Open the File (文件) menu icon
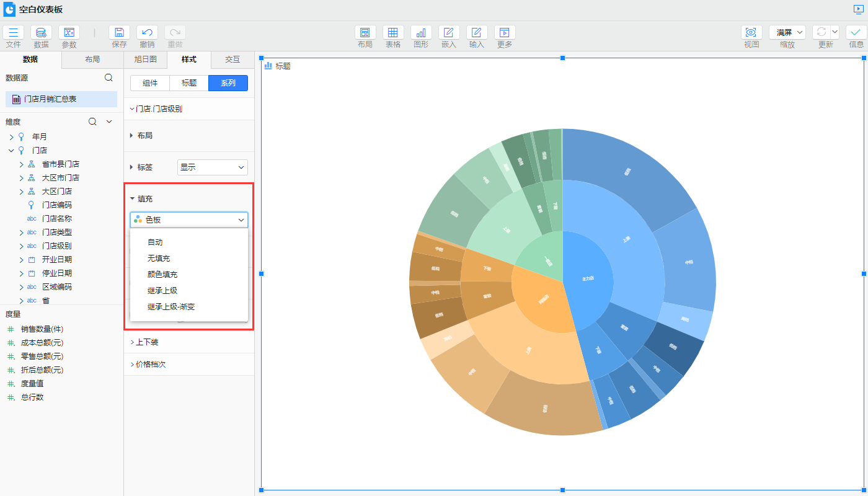Screen dimensions: 868x496 13,33
